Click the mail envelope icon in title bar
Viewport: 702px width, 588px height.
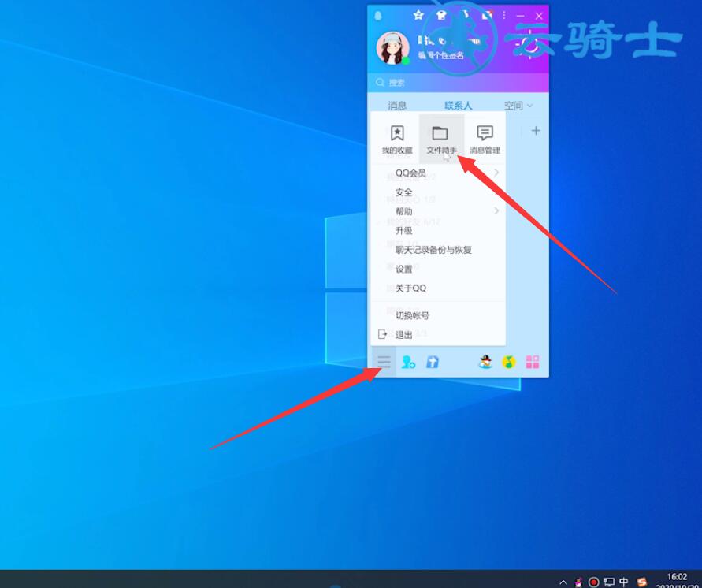[x=487, y=15]
